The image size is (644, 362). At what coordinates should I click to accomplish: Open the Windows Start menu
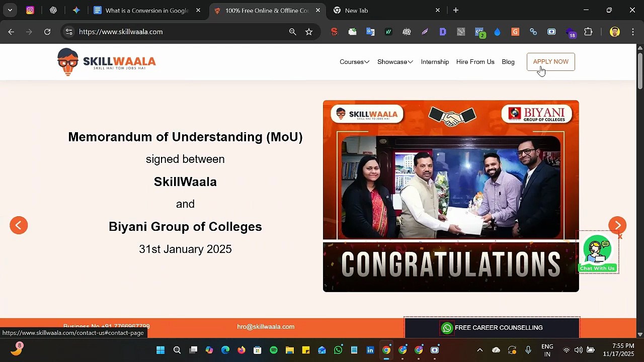click(x=160, y=350)
